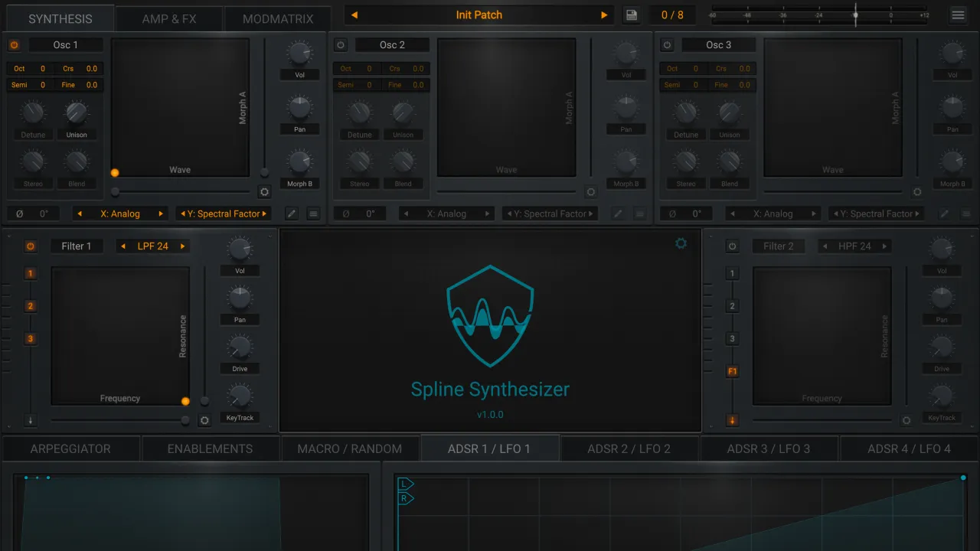Enable Osc 3 power button

click(667, 45)
